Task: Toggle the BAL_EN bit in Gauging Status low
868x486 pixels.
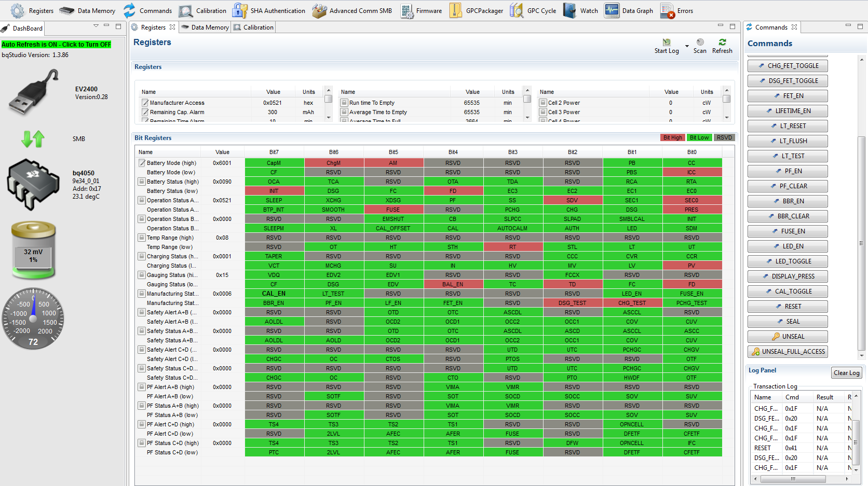Action: tap(453, 284)
